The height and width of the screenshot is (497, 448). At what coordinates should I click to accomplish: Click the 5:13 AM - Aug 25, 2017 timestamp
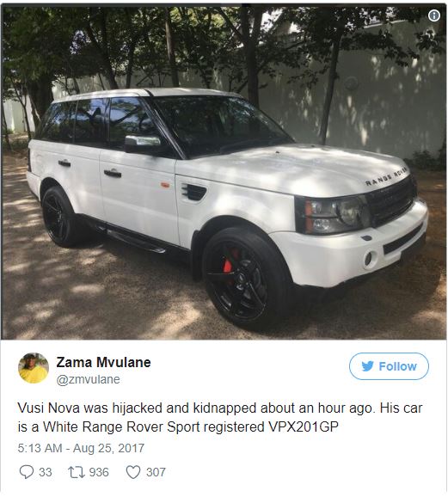[x=81, y=448]
